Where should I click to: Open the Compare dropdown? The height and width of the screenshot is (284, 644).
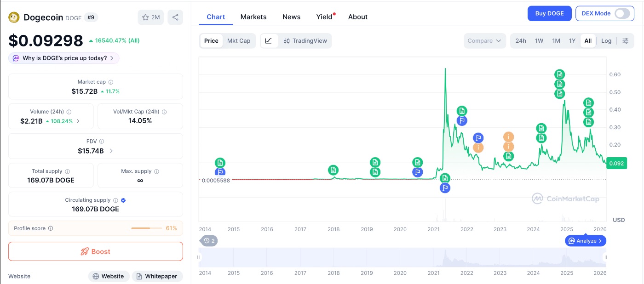[x=484, y=41]
